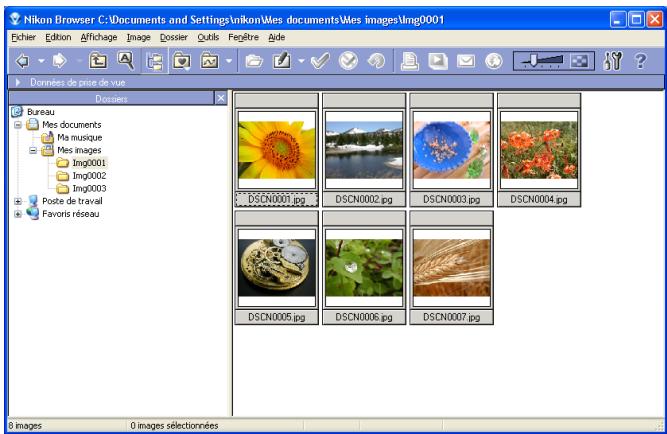The width and height of the screenshot is (667, 434).
Task: Open the favorite folders icon
Action: click(182, 61)
